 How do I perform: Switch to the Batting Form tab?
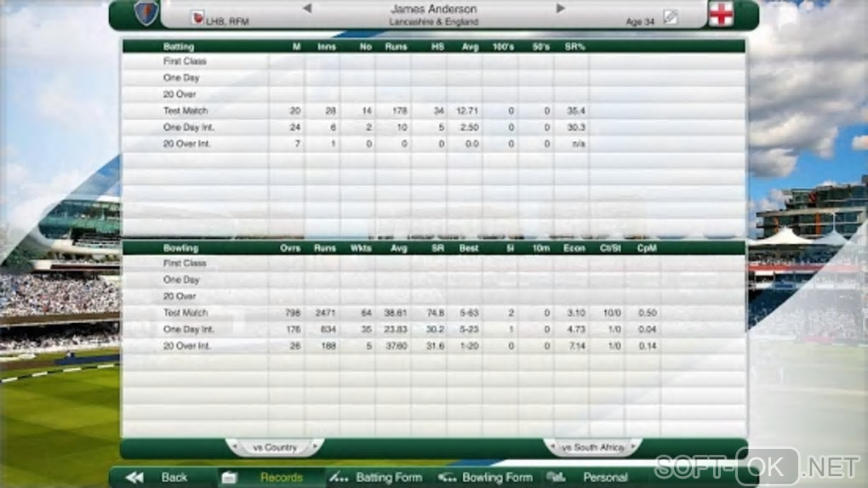click(389, 478)
